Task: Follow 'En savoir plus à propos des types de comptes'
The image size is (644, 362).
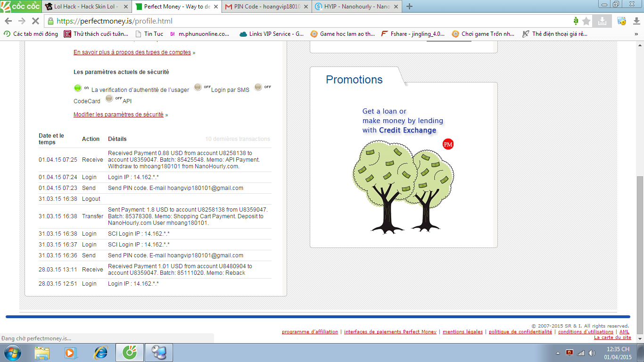Action: (132, 52)
